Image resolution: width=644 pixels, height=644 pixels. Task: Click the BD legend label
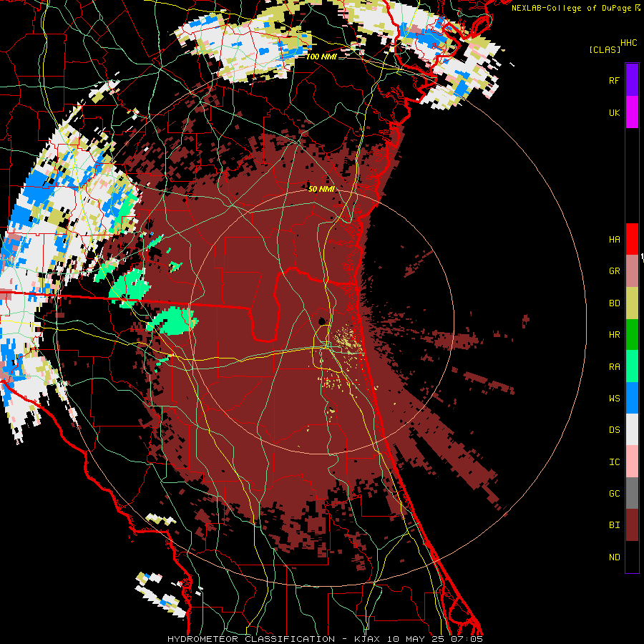coord(614,303)
